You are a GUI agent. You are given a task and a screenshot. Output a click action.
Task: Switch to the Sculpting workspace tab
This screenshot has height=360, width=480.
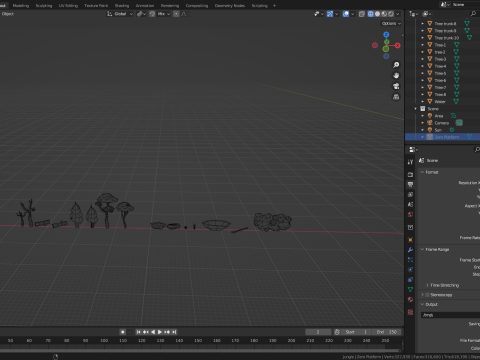point(44,6)
